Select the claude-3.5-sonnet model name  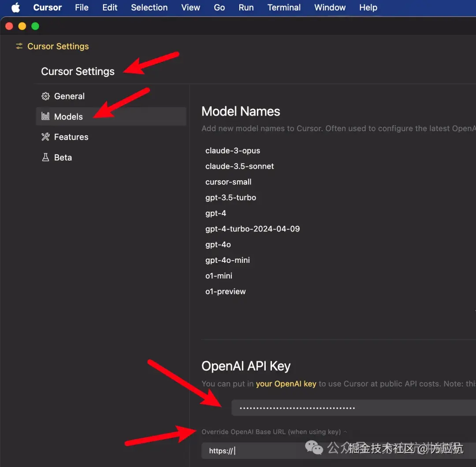coord(239,166)
